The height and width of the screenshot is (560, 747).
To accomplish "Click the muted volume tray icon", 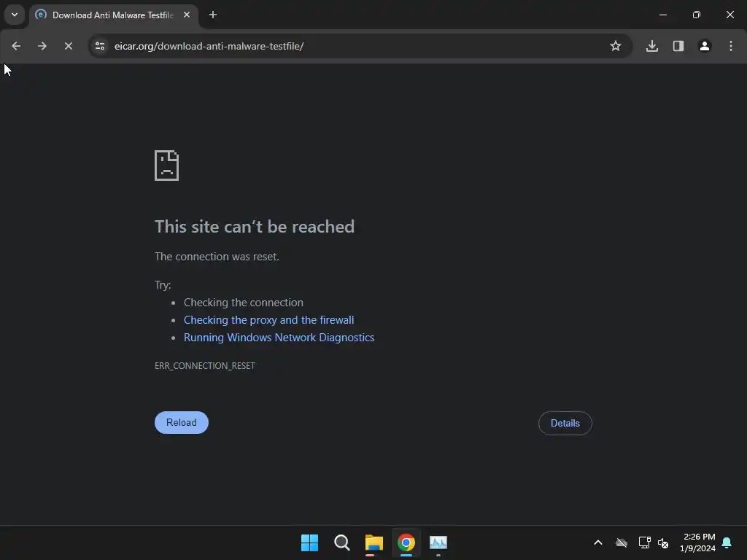I will click(x=663, y=542).
